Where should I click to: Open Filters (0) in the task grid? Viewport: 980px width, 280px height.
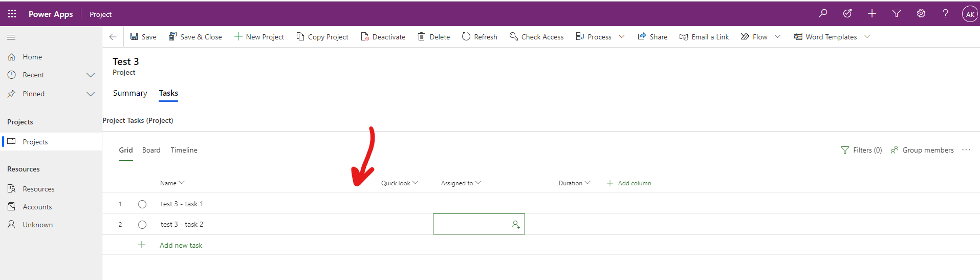point(861,150)
